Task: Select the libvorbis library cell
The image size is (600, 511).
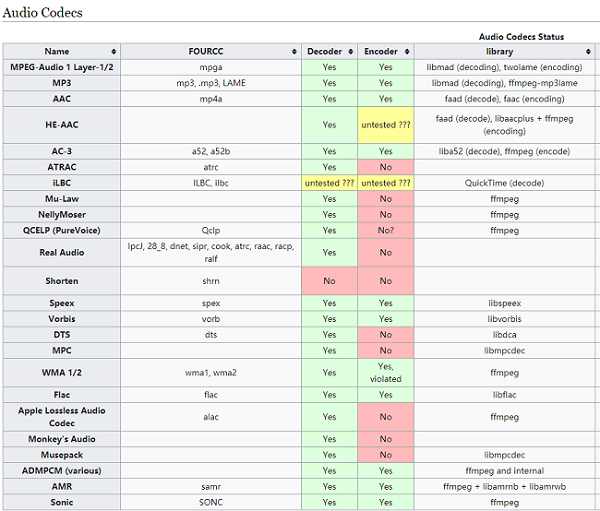Action: (504, 319)
